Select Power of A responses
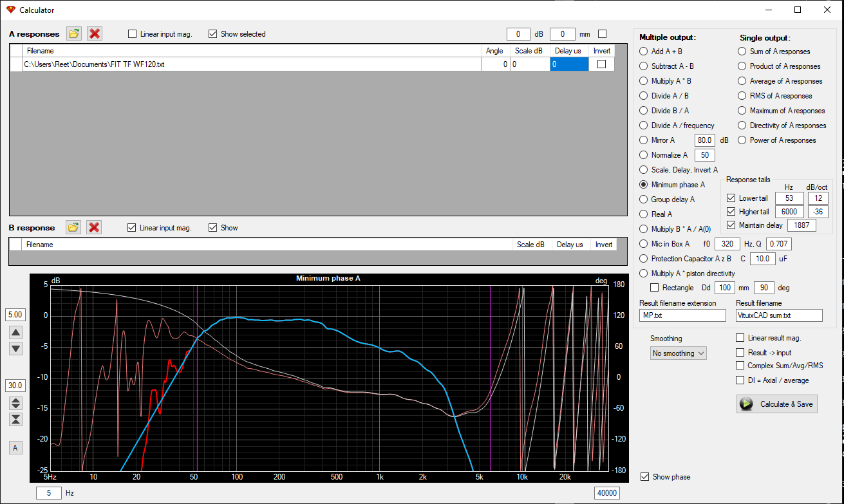The height and width of the screenshot is (504, 844). (742, 140)
